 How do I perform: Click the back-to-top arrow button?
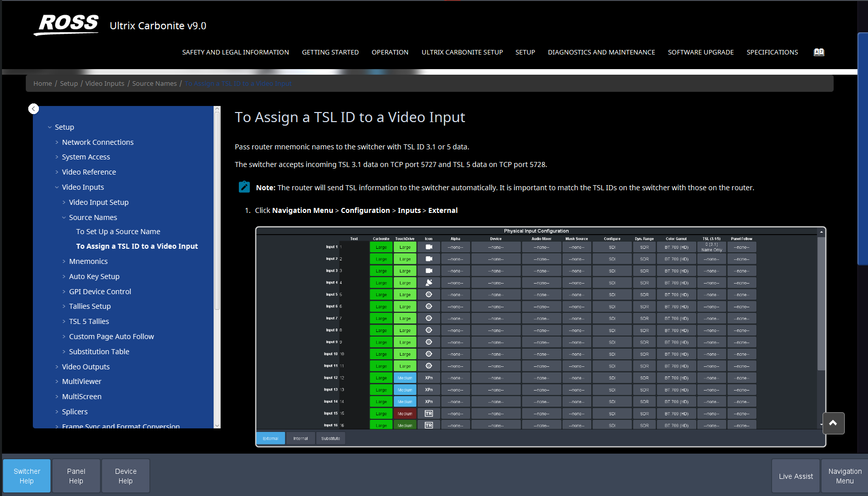tap(833, 423)
